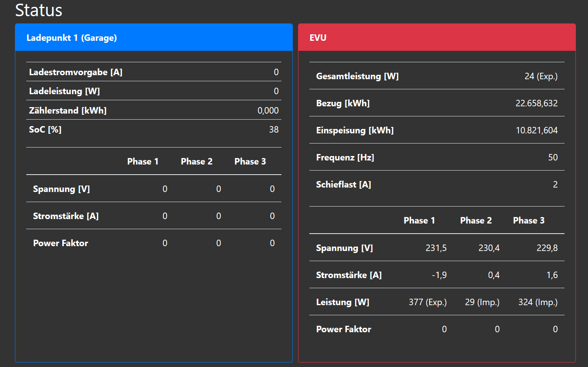This screenshot has width=588, height=367.
Task: Click the EVU current value 1,6
Action: coord(552,275)
